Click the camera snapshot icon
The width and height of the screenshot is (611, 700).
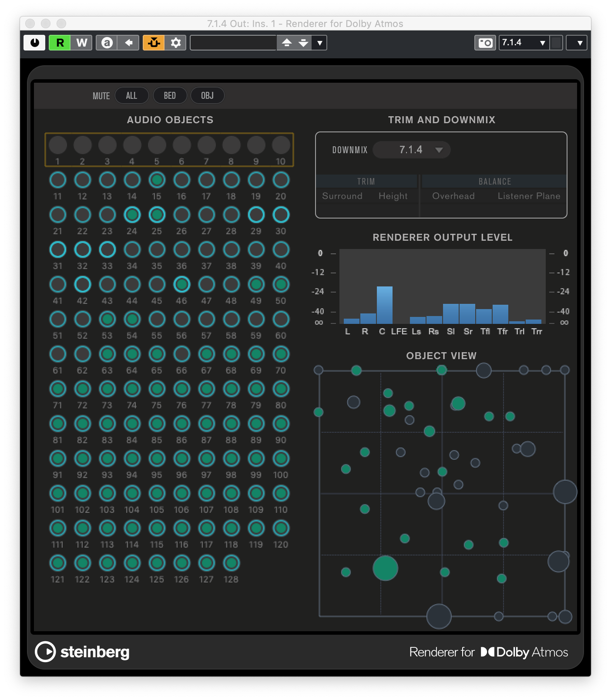point(485,43)
